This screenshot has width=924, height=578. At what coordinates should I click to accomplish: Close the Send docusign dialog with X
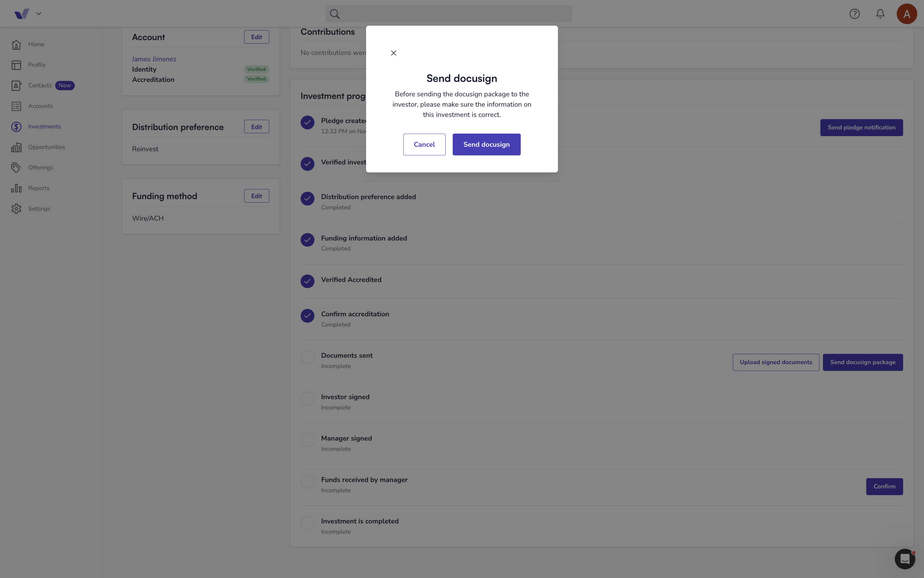click(394, 53)
